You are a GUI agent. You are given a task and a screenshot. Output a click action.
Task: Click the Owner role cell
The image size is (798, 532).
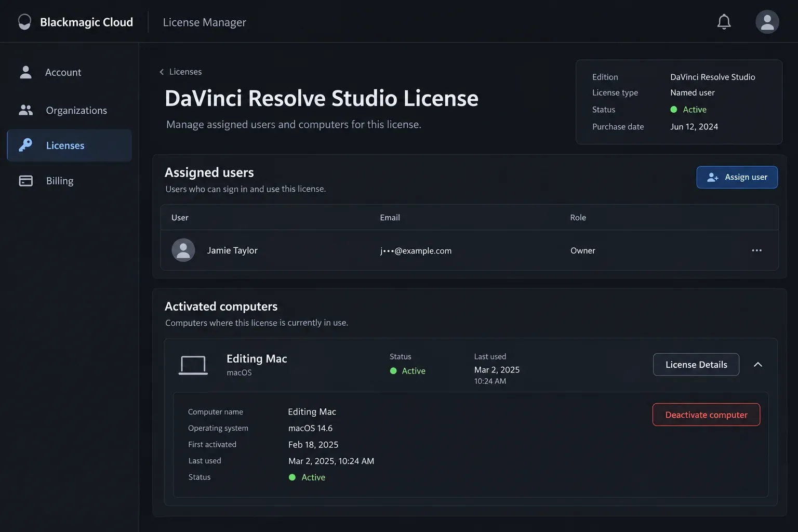[x=582, y=250]
